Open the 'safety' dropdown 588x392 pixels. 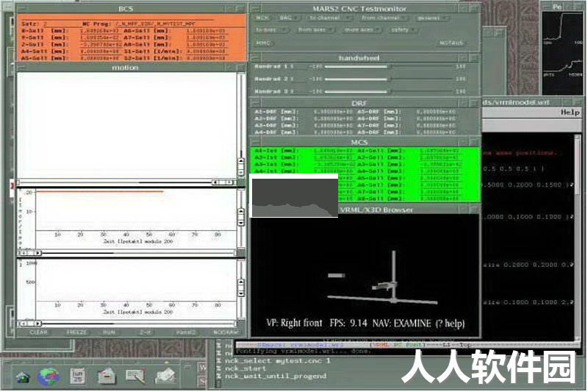click(402, 29)
